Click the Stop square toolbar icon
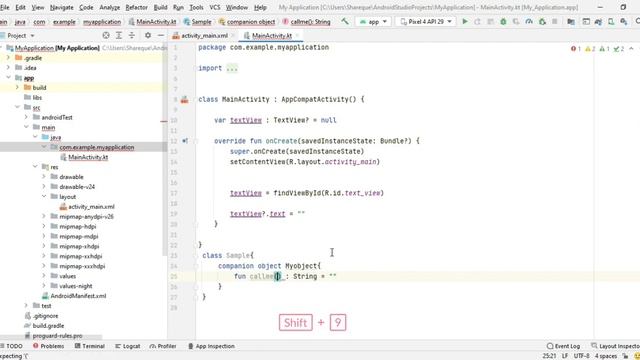This screenshot has height=360, width=640. click(x=554, y=22)
